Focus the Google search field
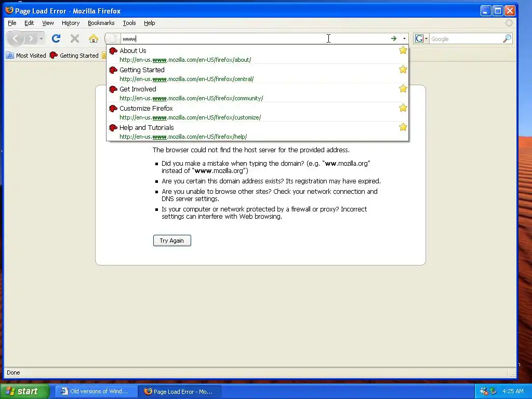 click(x=466, y=38)
